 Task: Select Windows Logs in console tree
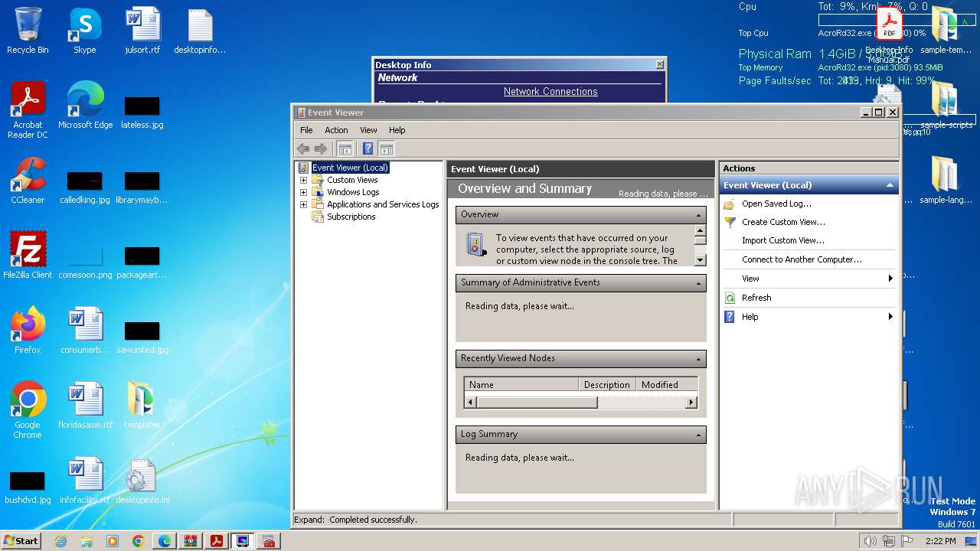pos(353,192)
